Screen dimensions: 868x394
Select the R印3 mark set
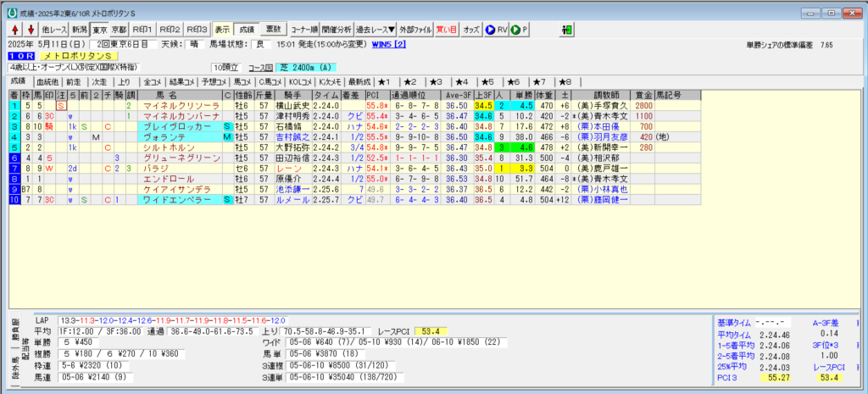point(197,30)
